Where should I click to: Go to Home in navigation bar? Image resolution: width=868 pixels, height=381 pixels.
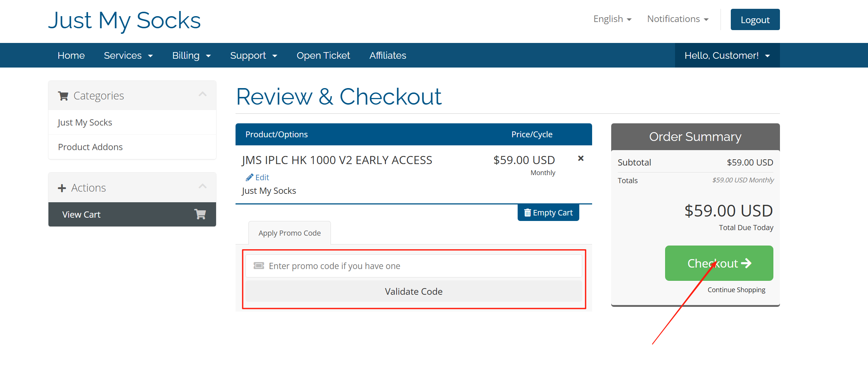pos(71,55)
